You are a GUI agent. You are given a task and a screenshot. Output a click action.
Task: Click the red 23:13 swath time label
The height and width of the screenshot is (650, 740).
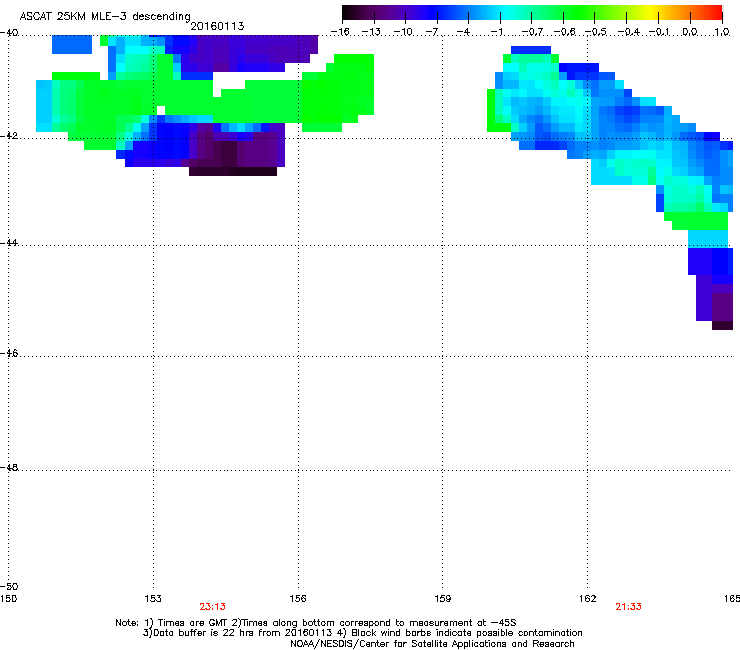click(x=212, y=607)
